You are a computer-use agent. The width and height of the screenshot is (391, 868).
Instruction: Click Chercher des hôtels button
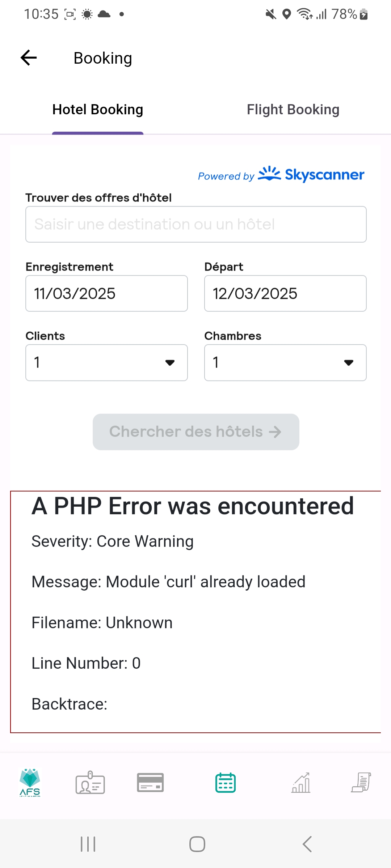coord(196,432)
